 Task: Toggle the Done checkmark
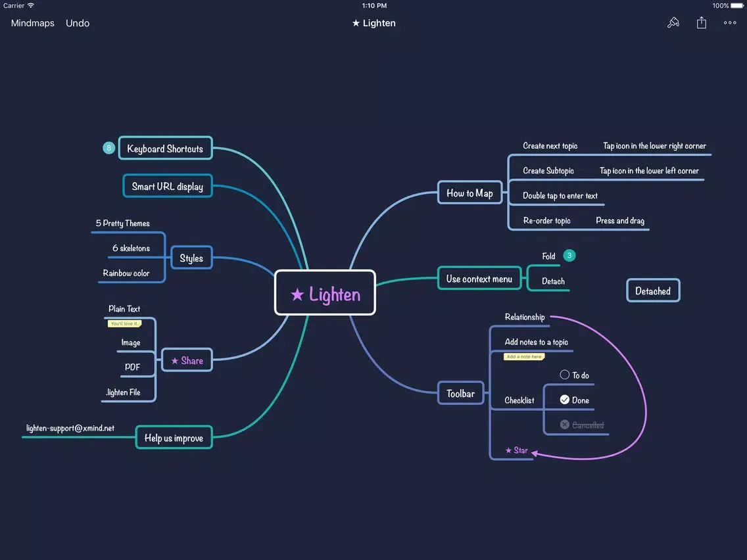click(564, 400)
